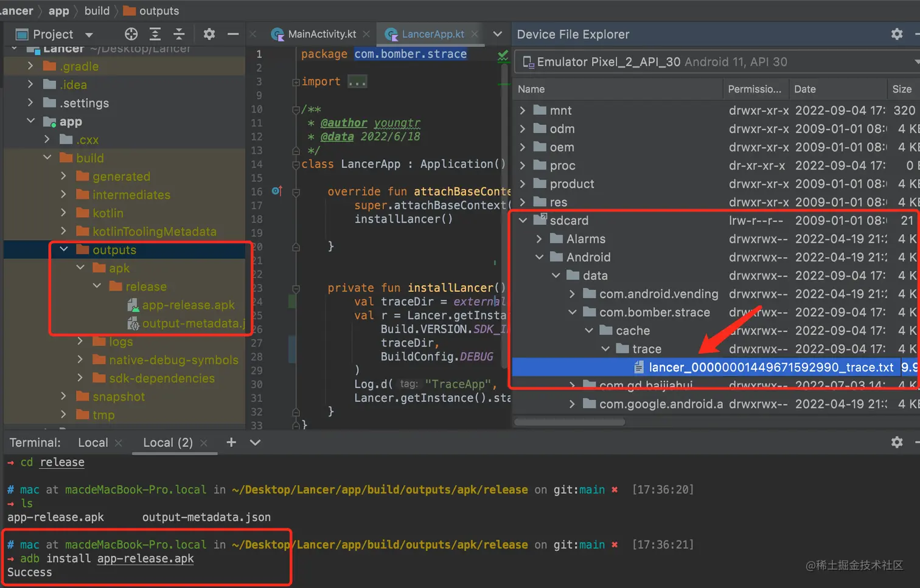Collapse the outputs folder

64,249
